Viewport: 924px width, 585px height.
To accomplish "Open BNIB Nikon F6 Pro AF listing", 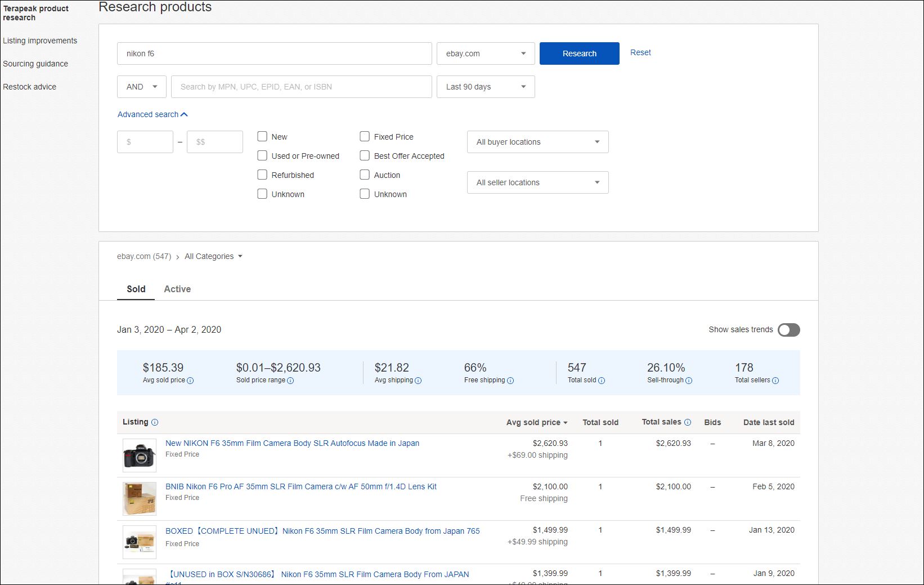I will pos(301,486).
